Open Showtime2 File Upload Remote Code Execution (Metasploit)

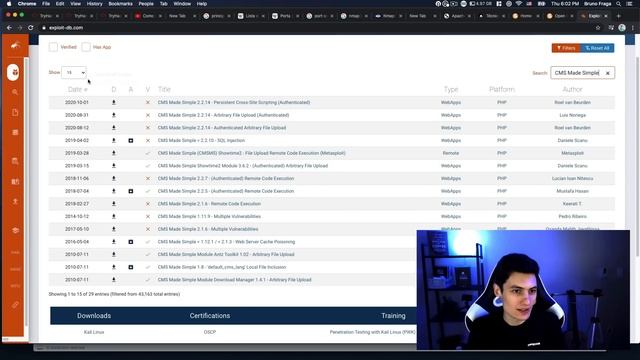(251, 153)
